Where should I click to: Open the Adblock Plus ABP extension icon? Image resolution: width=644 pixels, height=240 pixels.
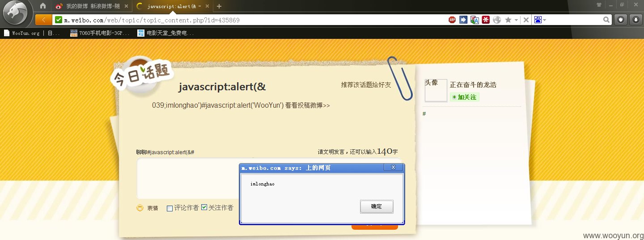(x=452, y=20)
